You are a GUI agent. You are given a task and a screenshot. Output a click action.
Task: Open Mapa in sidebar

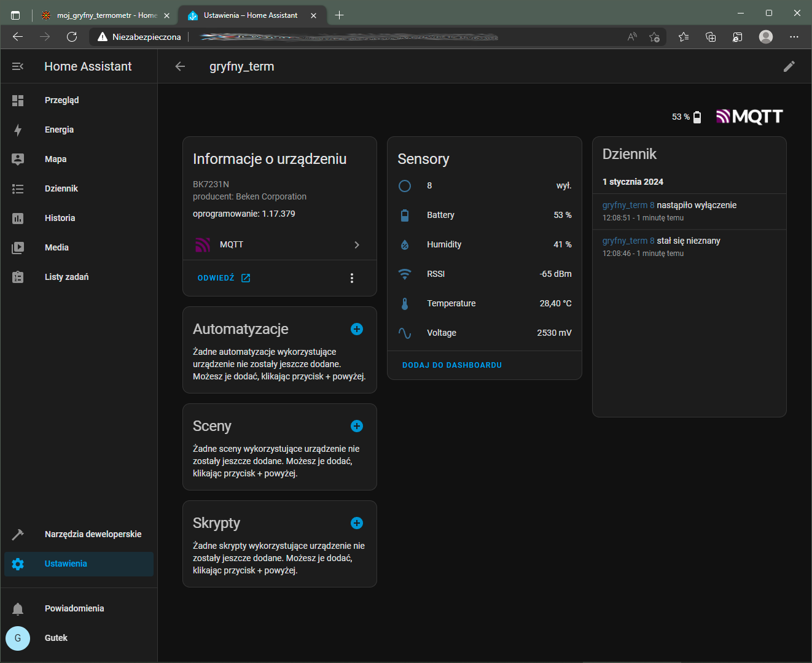(79, 159)
